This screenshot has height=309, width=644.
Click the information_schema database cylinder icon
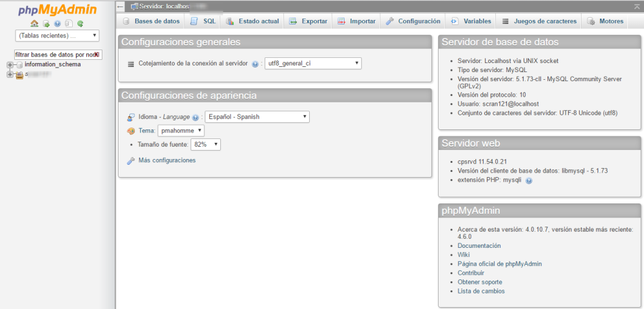[x=19, y=64]
